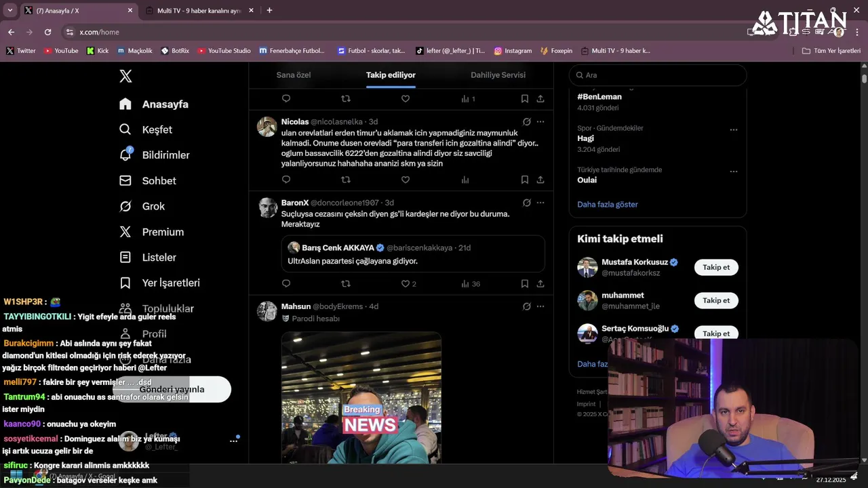Switch to Multi TV browser tab
The image size is (868, 488).
(x=199, y=11)
